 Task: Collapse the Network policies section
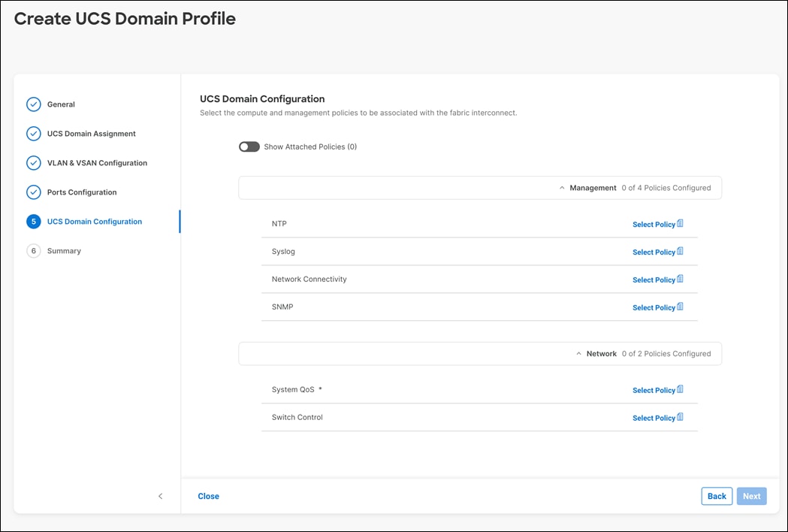tap(578, 352)
